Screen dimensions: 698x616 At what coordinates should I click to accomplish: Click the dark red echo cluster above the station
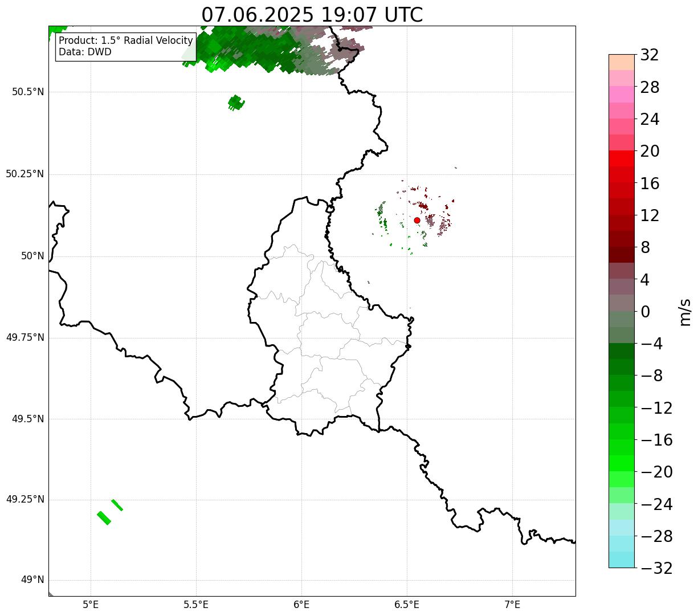pyautogui.click(x=423, y=206)
